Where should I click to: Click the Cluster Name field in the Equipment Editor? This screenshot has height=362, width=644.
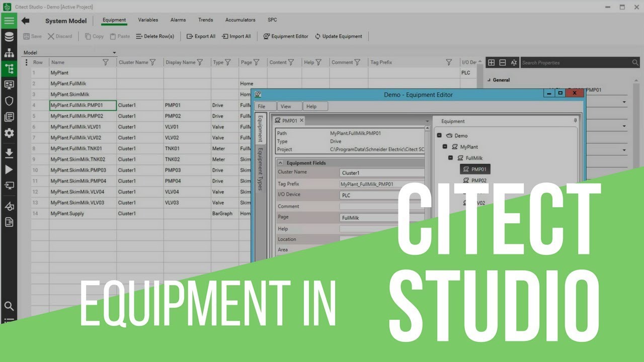[x=382, y=173]
